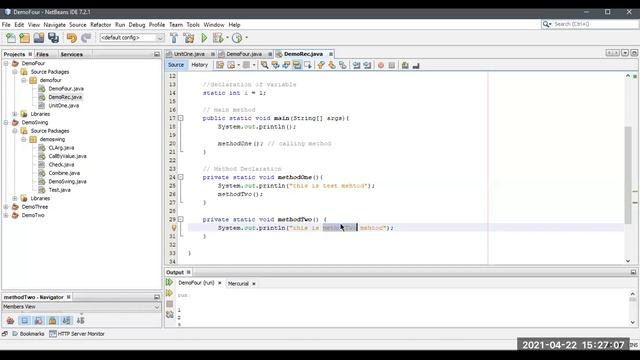The height and width of the screenshot is (360, 640).
Task: Toggle Rectangular Selection in editor toolbar
Action: [x=308, y=65]
